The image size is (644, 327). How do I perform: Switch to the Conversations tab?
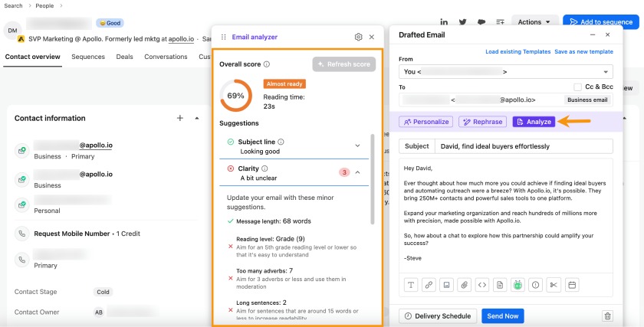(x=166, y=57)
